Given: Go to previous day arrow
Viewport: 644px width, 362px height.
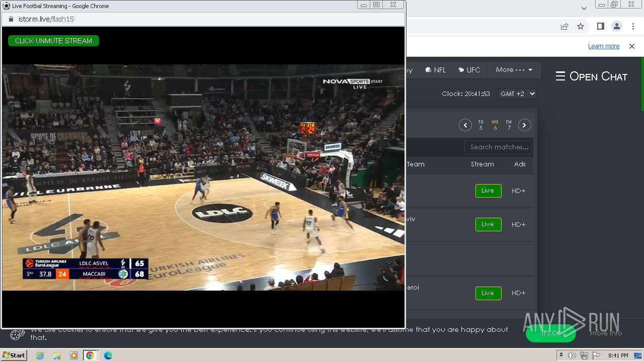Looking at the screenshot, I should pos(465,125).
